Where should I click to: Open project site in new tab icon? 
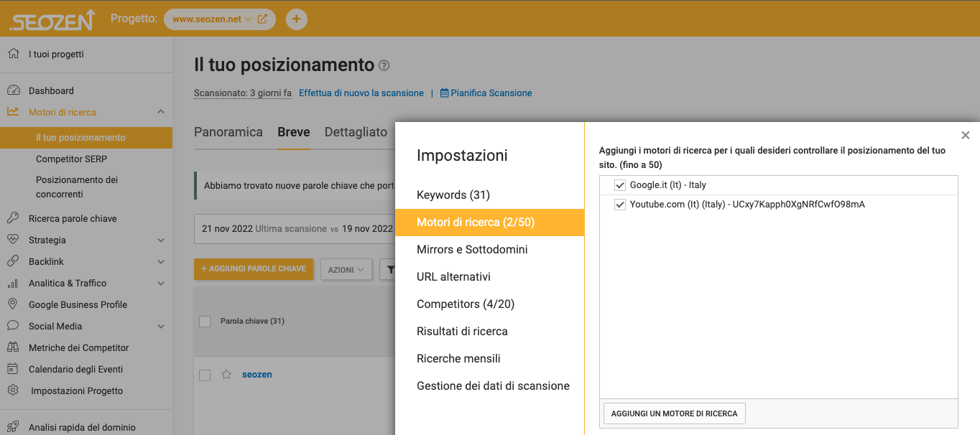(262, 19)
